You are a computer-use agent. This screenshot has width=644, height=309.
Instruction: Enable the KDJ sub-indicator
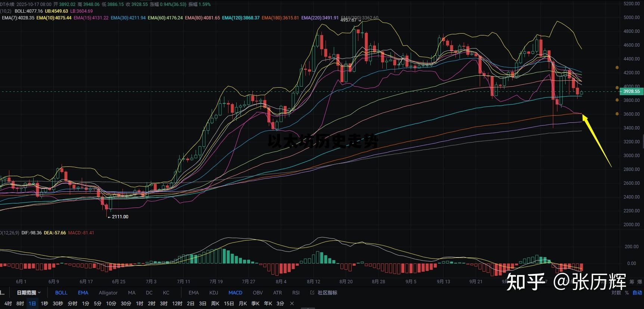pyautogui.click(x=214, y=293)
